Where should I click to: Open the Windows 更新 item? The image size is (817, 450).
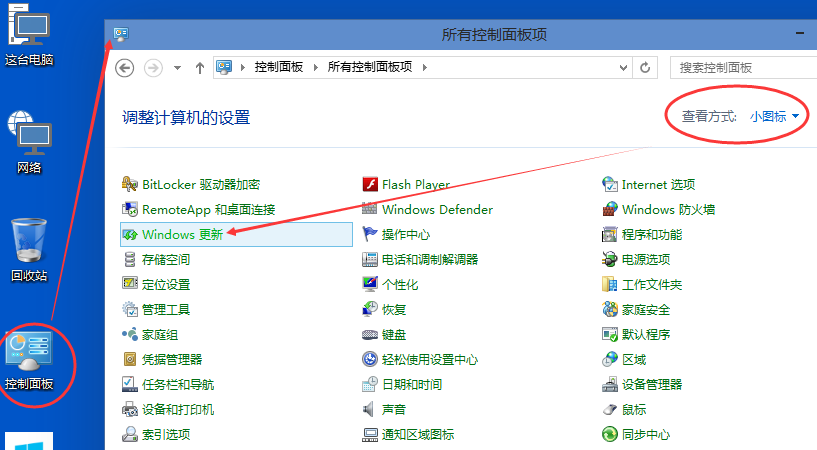click(x=182, y=234)
